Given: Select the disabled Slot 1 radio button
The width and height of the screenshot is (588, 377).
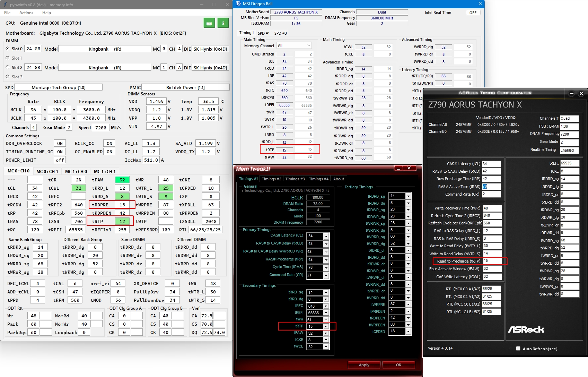Looking at the screenshot, I should coord(8,58).
